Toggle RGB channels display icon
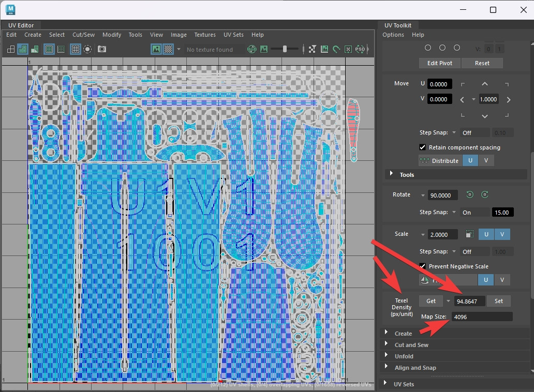 pos(251,49)
